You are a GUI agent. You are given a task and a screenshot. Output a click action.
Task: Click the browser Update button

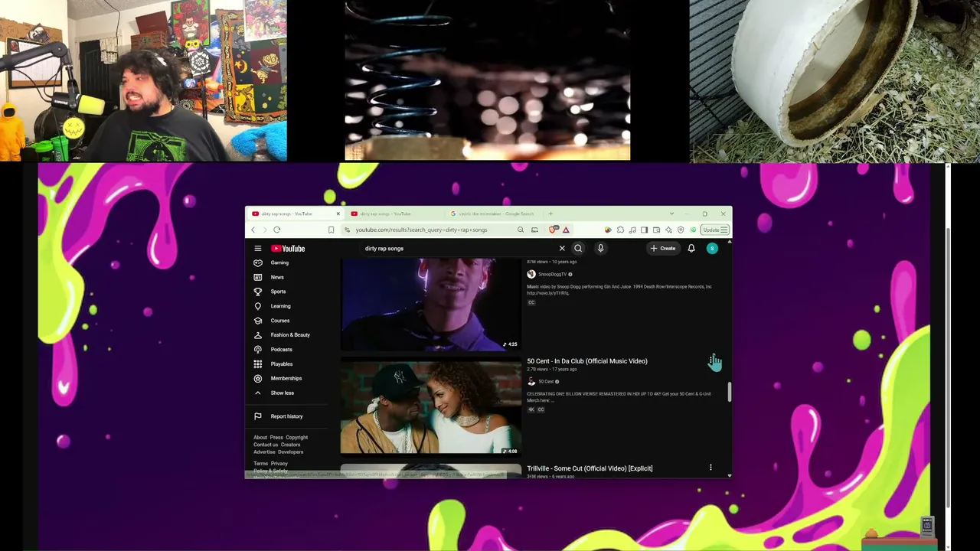(715, 230)
